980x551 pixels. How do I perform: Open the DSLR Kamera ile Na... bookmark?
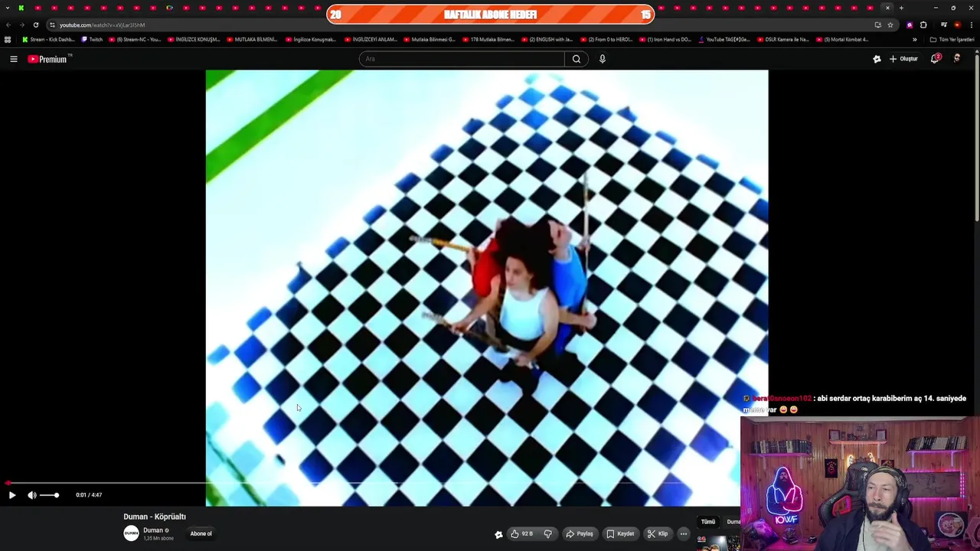[x=782, y=39]
